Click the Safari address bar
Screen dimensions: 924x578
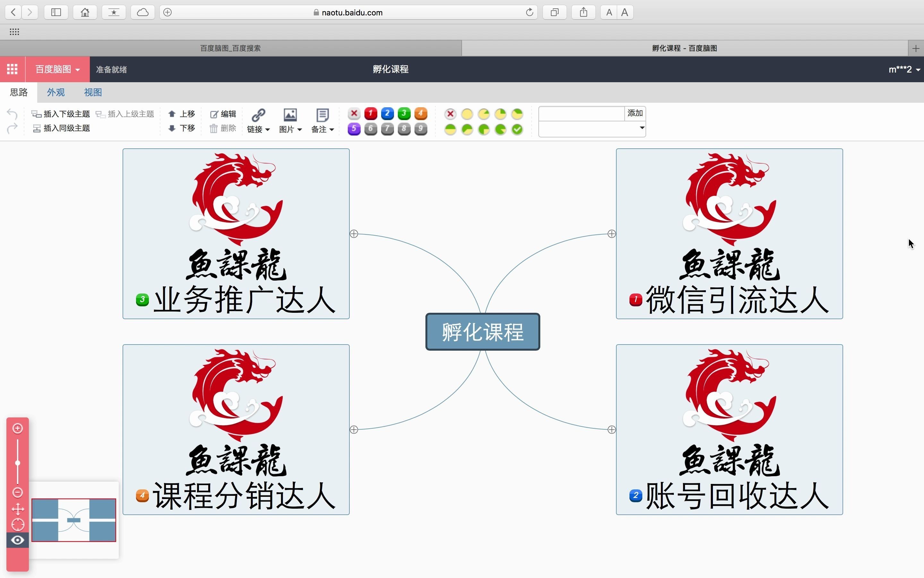tap(348, 12)
